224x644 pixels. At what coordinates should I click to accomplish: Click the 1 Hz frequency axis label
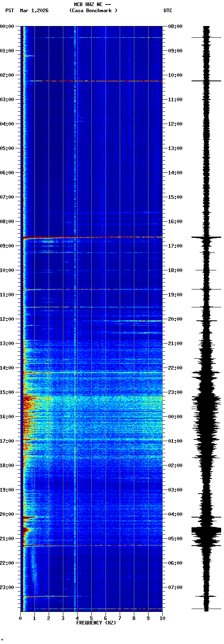point(34,618)
